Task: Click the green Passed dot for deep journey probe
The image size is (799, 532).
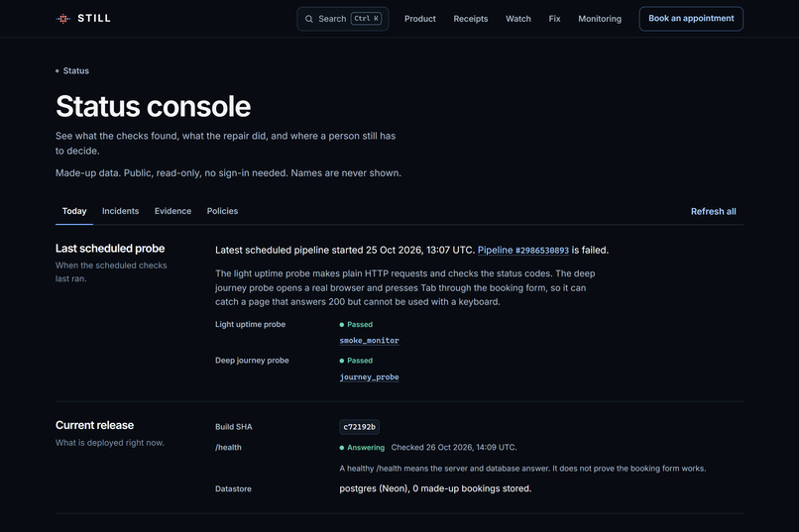Action: (x=342, y=361)
